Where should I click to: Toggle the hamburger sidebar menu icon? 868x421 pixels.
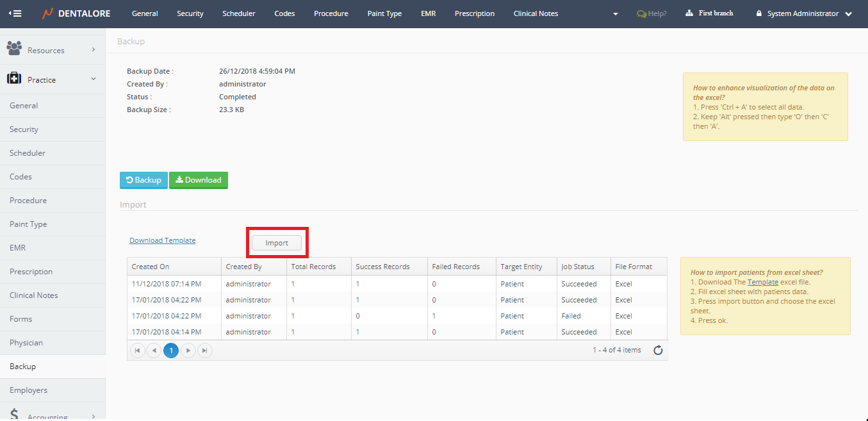[14, 13]
